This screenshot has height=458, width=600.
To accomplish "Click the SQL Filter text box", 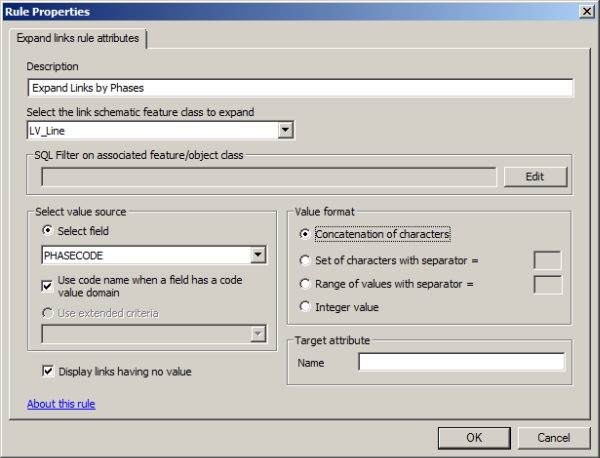I will coord(268,177).
